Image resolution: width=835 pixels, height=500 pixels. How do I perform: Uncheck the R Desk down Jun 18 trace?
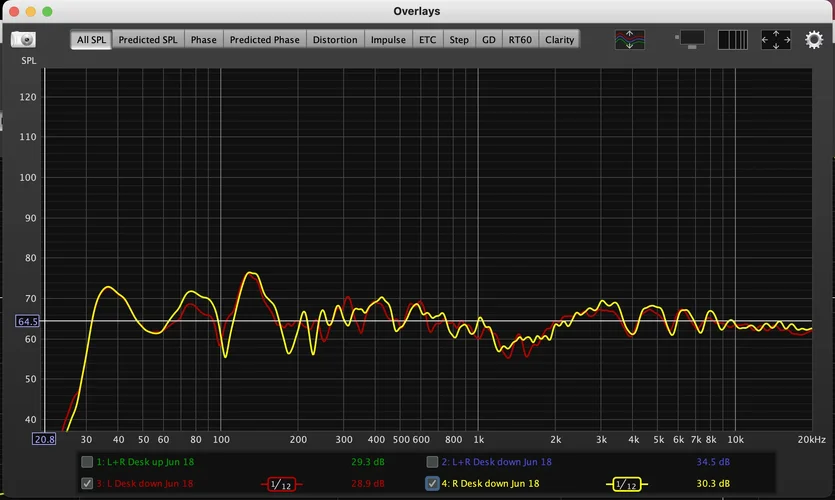[432, 484]
